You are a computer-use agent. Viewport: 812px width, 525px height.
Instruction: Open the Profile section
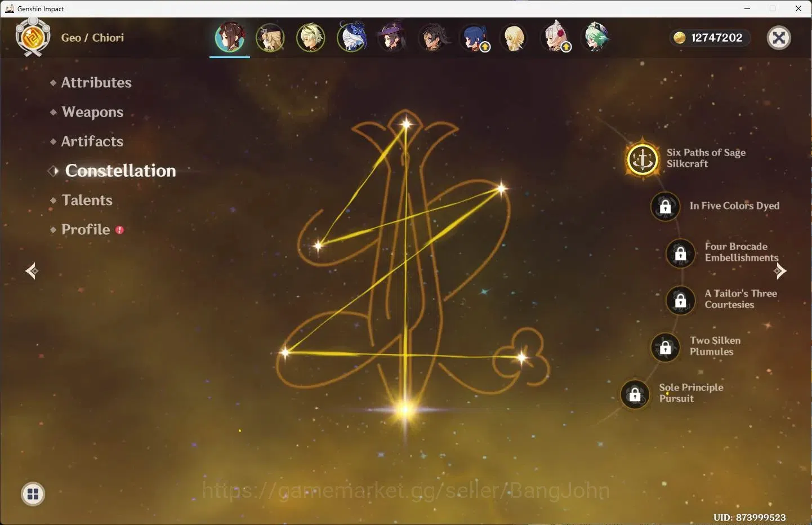tap(86, 229)
